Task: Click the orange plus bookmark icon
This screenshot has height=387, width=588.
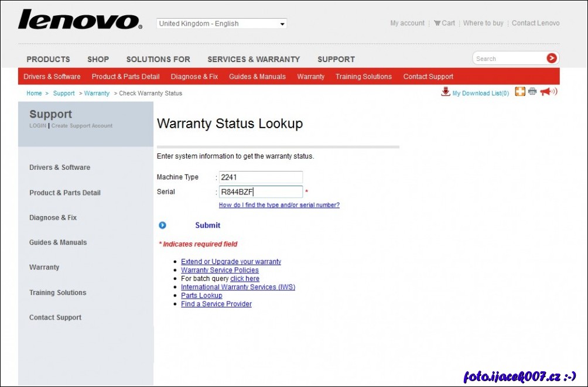Action: tap(520, 91)
